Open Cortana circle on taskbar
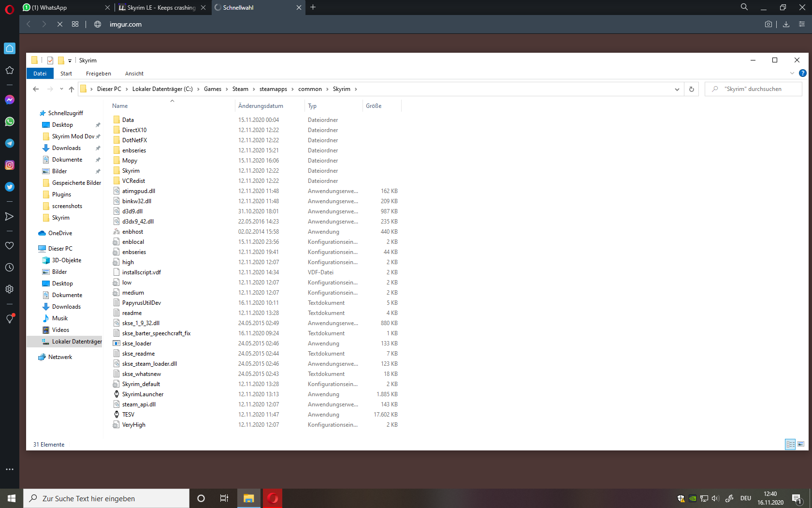 201,498
